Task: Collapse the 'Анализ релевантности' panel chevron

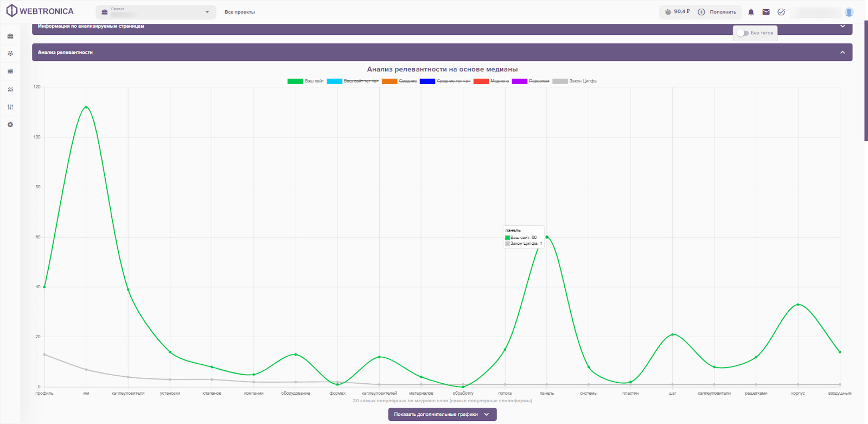Action: click(x=843, y=53)
